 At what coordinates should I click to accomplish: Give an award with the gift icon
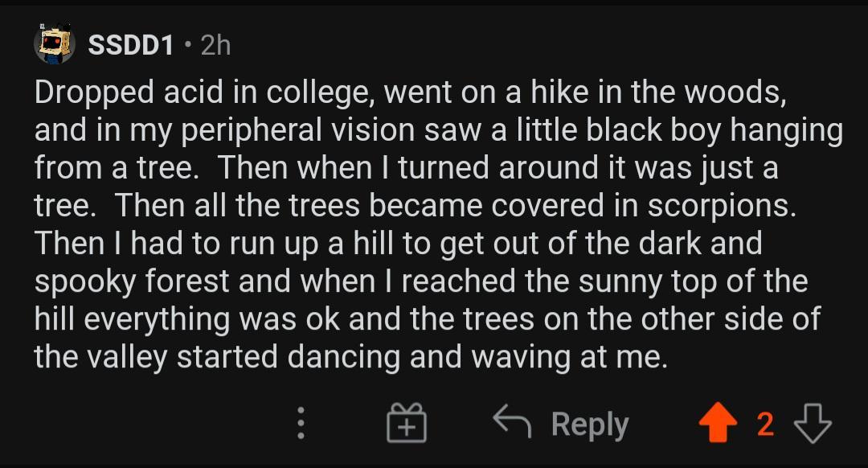pyautogui.click(x=407, y=424)
